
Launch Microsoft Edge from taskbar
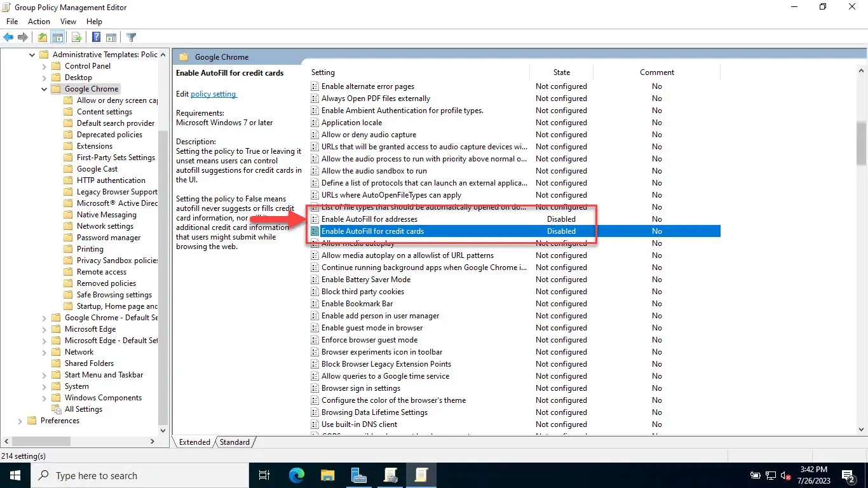click(x=296, y=475)
